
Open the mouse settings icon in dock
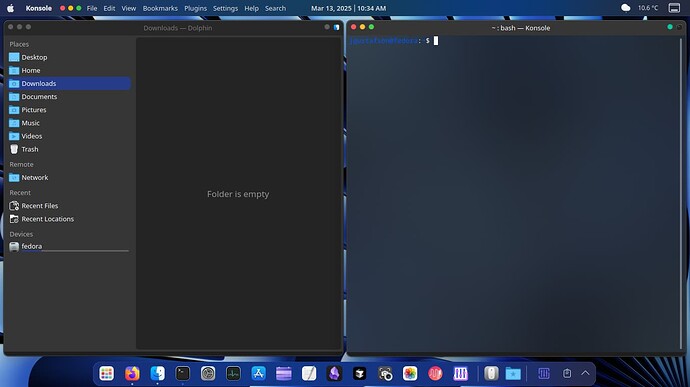(492, 373)
